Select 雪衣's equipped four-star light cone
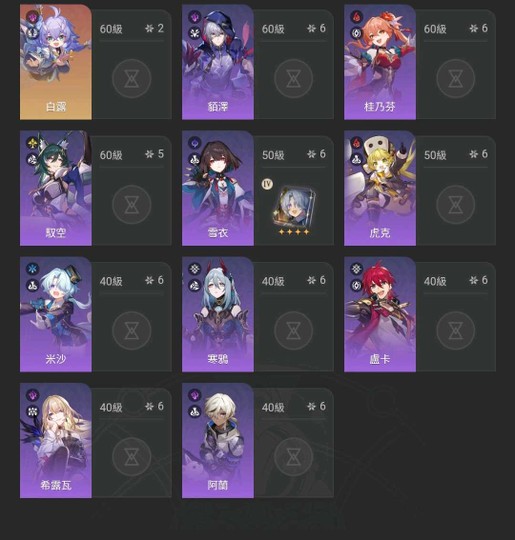The width and height of the screenshot is (515, 540). [295, 208]
